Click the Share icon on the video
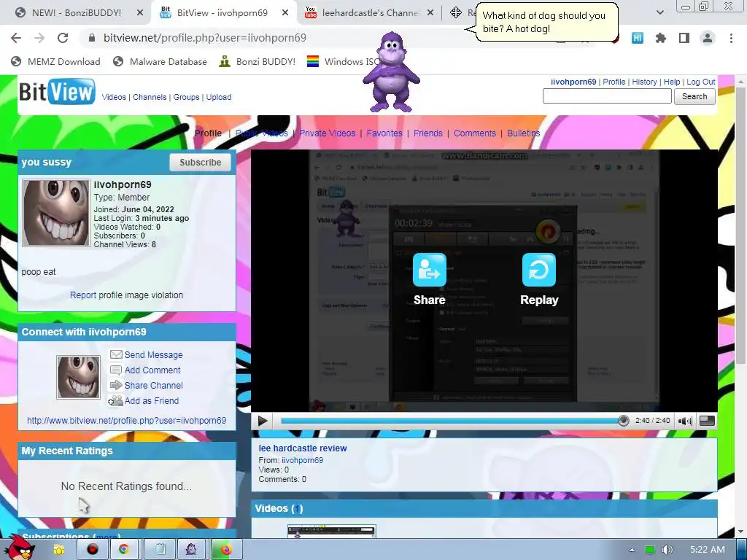 429,270
